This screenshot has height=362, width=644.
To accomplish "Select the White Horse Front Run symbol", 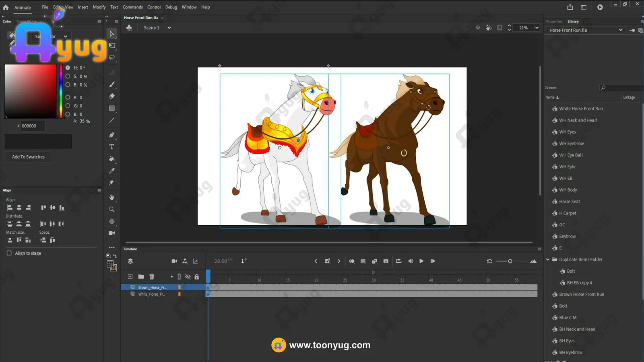I will point(580,109).
